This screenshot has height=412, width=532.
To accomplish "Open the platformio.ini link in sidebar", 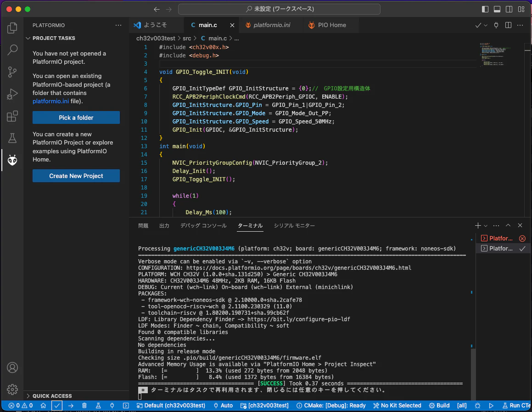I will (x=50, y=101).
